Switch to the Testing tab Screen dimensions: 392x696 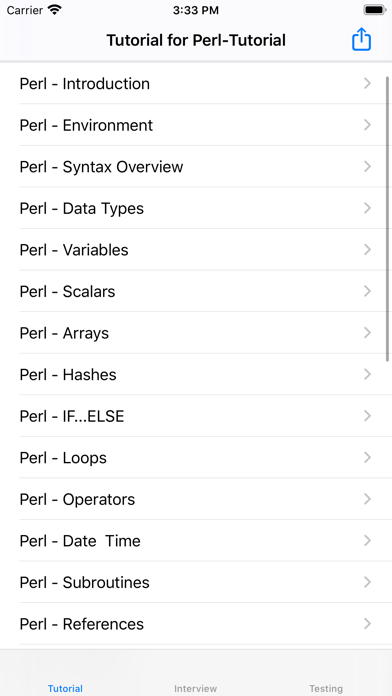(x=326, y=688)
